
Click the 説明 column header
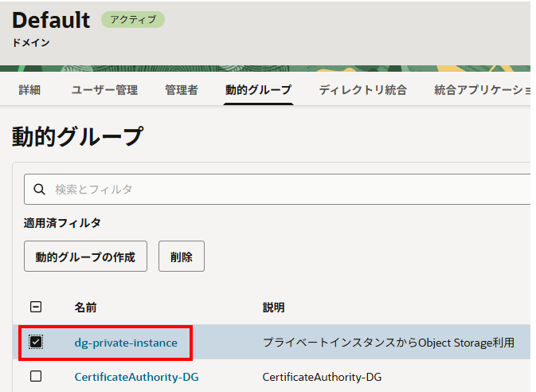[x=273, y=308]
